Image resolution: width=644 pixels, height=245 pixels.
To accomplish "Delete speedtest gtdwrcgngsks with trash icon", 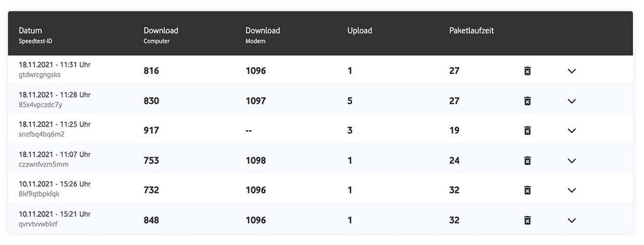I will [x=527, y=71].
